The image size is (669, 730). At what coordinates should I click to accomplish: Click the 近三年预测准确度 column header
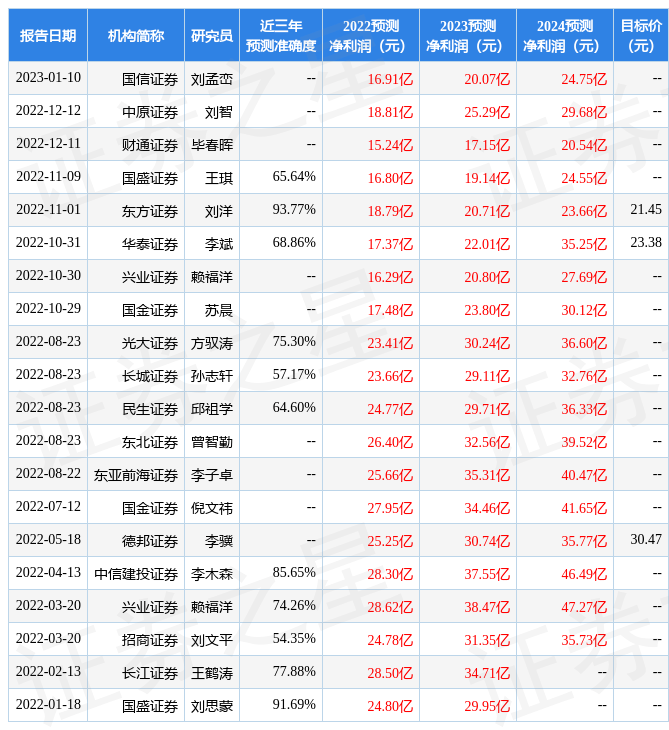pyautogui.click(x=281, y=35)
